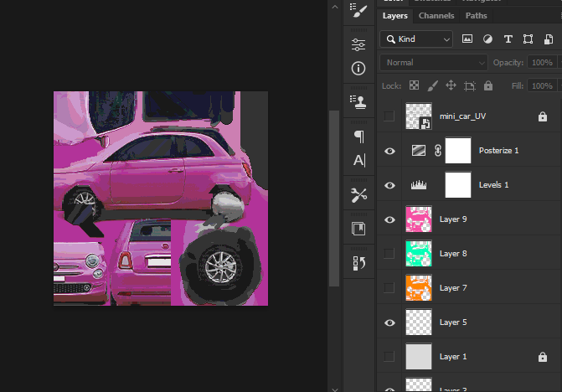Open the Libraries panel icon
Viewport: 562px width, 392px height.
pyautogui.click(x=358, y=229)
